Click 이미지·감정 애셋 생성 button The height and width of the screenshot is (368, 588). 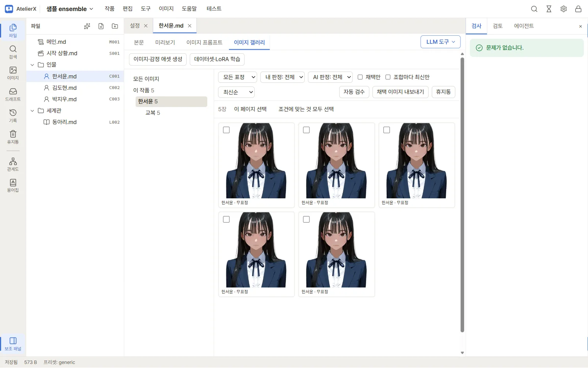(x=158, y=59)
